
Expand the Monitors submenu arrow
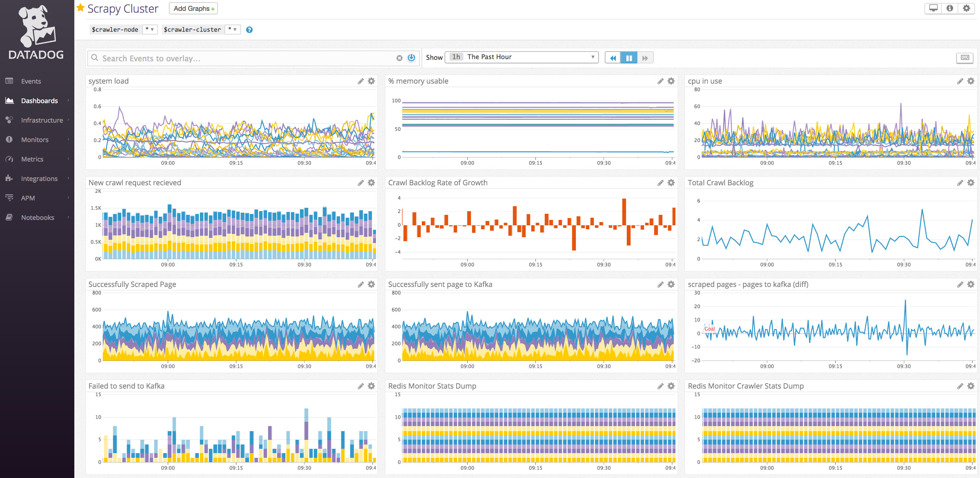click(69, 139)
